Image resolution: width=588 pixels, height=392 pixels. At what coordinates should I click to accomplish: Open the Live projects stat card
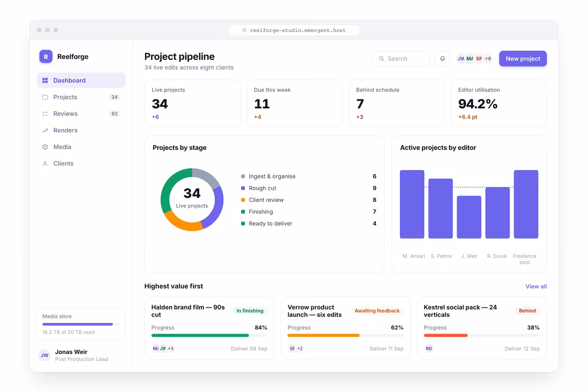click(193, 103)
